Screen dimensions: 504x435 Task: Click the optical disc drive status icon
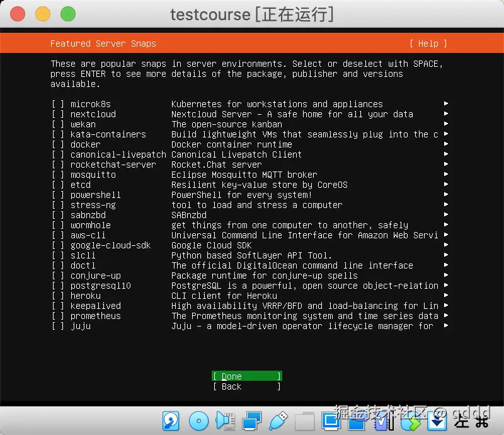point(198,420)
